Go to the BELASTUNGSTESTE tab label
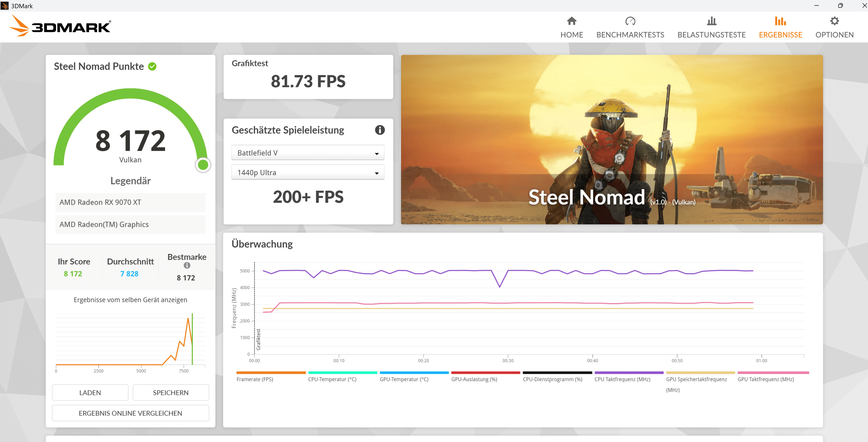 [x=711, y=35]
